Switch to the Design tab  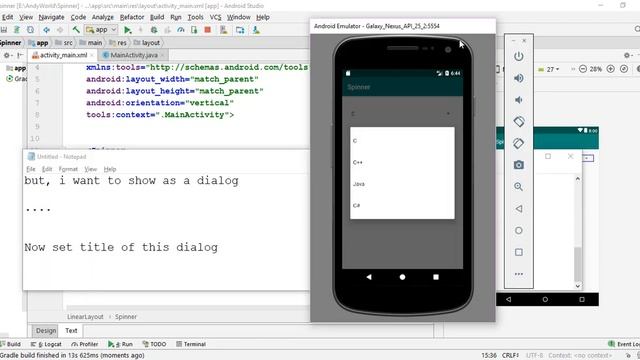pyautogui.click(x=46, y=331)
